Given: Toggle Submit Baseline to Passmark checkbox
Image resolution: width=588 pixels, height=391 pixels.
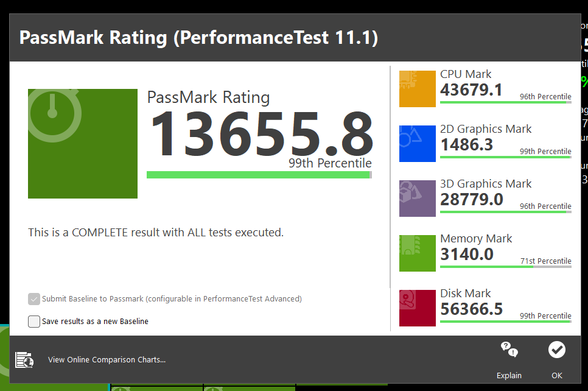Looking at the screenshot, I should pyautogui.click(x=33, y=298).
